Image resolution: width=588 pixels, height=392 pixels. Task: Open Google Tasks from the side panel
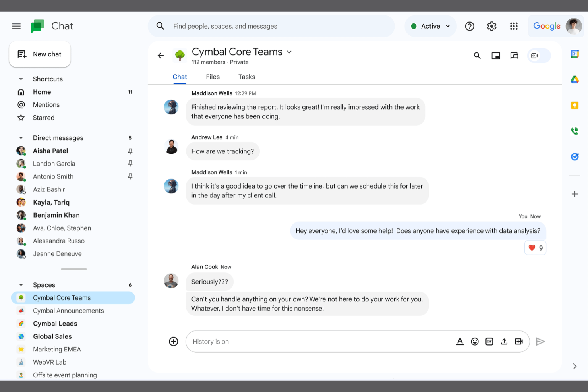574,156
